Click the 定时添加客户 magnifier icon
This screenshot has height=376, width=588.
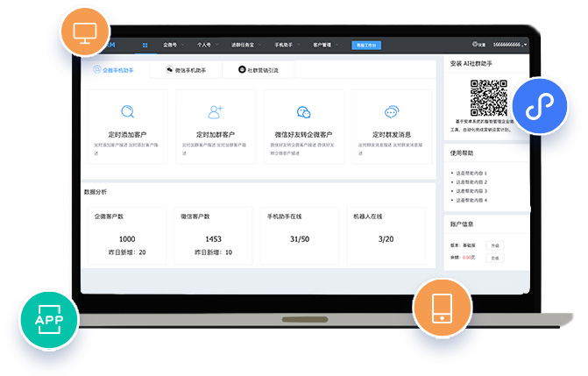128,111
